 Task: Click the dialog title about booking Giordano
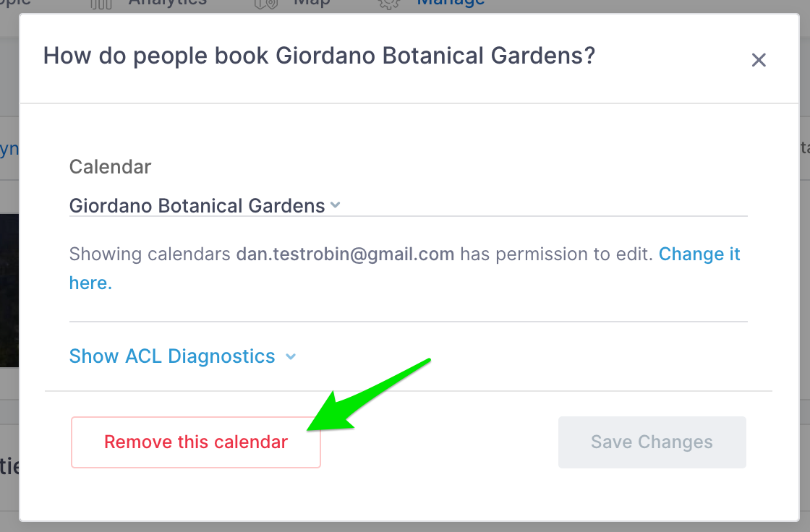click(319, 56)
